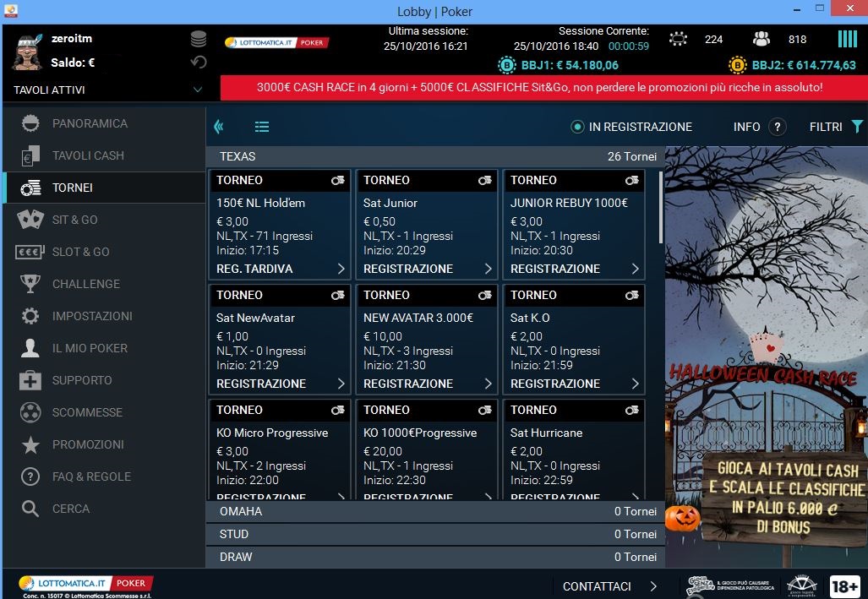Click Registrazione on KO Micro Progressive card

click(260, 497)
